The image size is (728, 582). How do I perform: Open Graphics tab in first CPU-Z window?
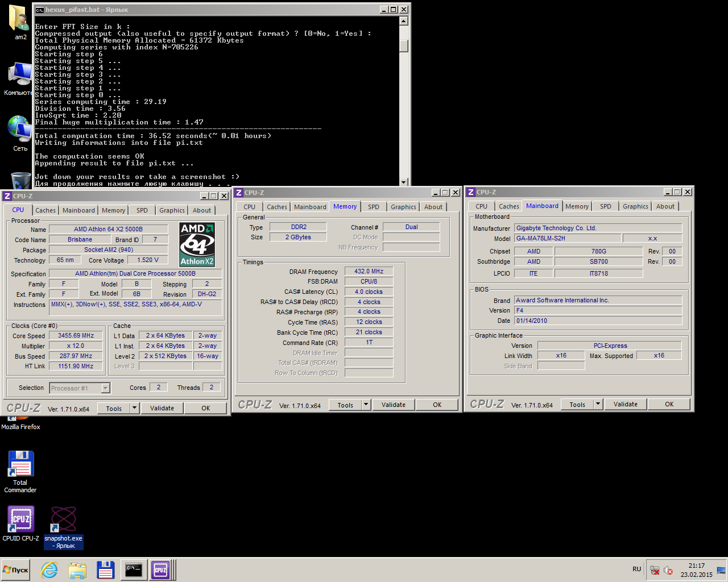point(172,210)
